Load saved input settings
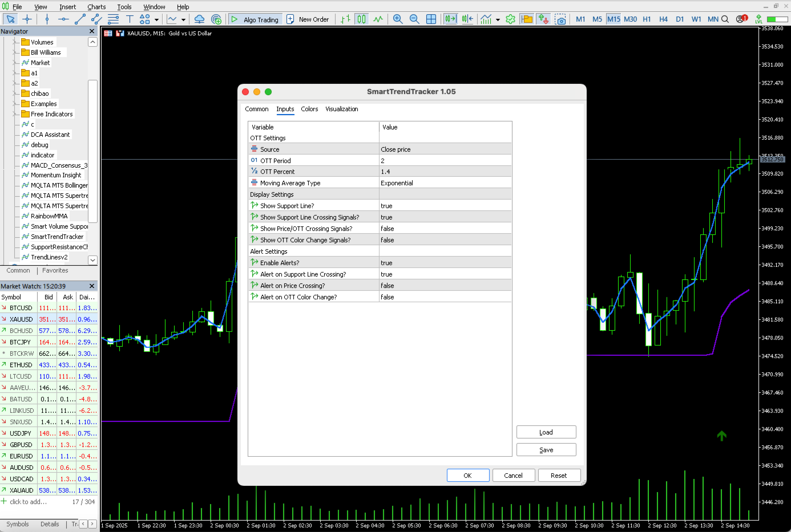This screenshot has width=791, height=532. [546, 432]
